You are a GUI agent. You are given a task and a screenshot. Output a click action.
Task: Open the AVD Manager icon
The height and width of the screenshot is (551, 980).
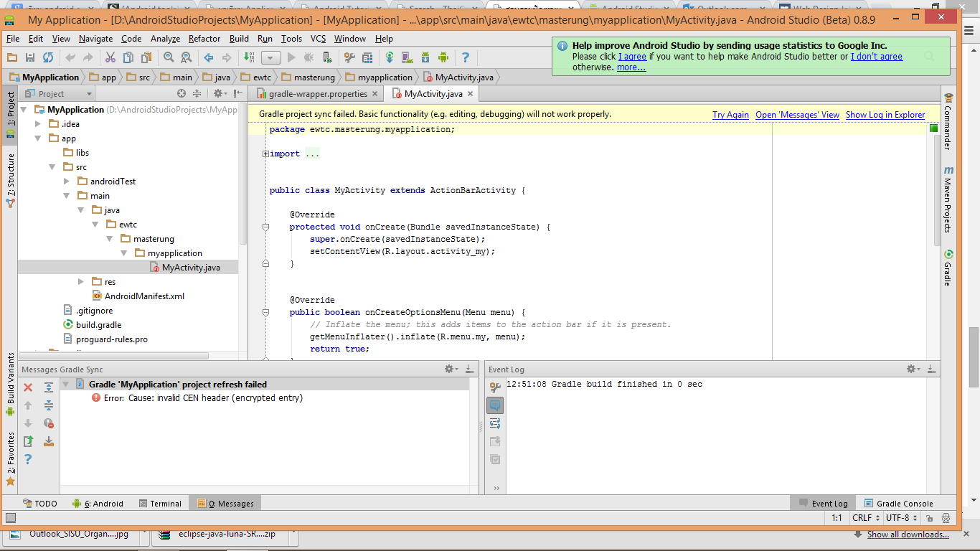[x=407, y=57]
